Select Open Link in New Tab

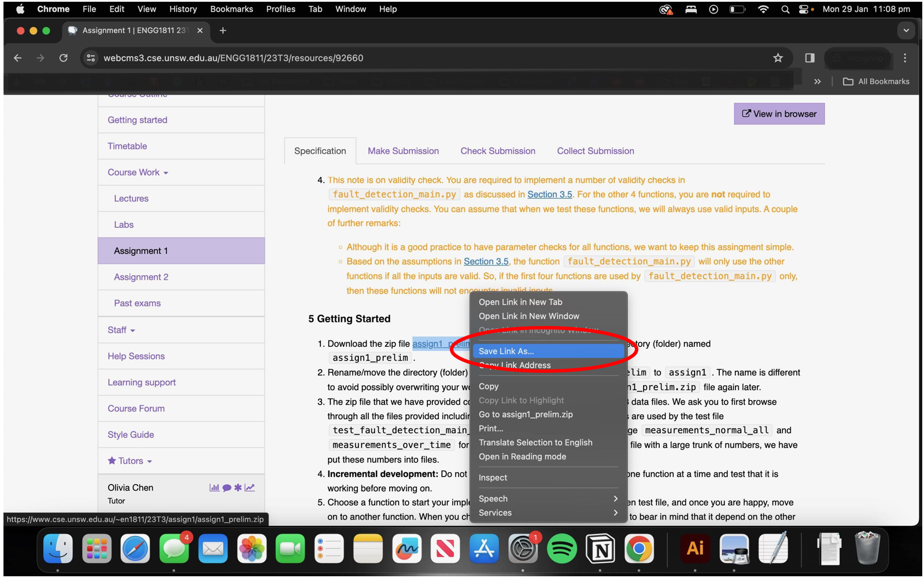click(548, 302)
